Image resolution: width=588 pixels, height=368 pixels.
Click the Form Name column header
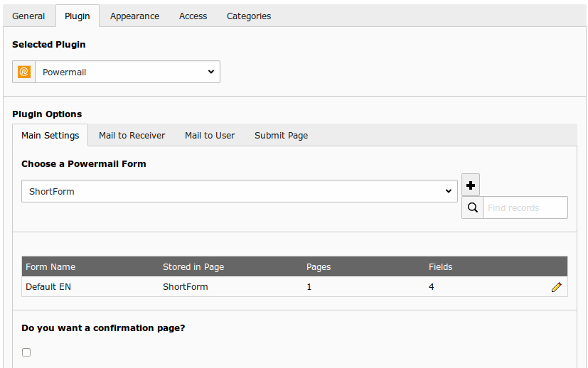(50, 267)
